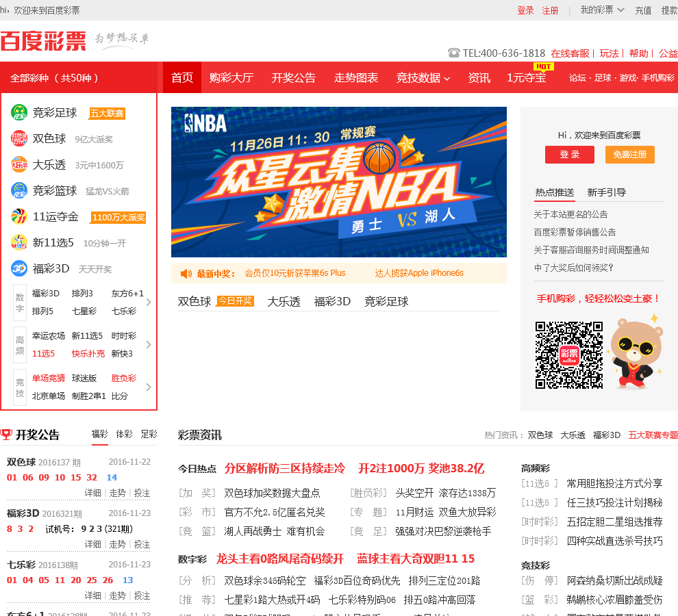Image resolution: width=678 pixels, height=616 pixels.
Task: Open headline 开2注1000万 奖池38.2亿
Action: (421, 468)
